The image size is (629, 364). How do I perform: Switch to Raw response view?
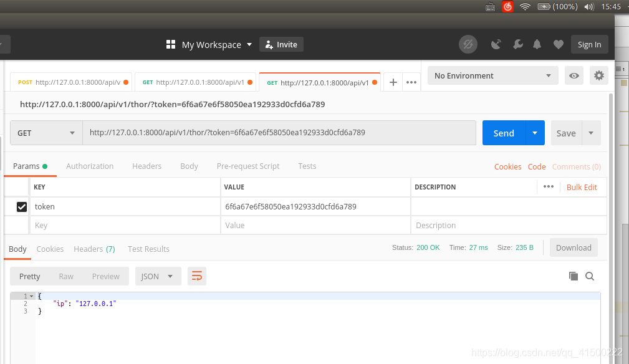pos(66,276)
